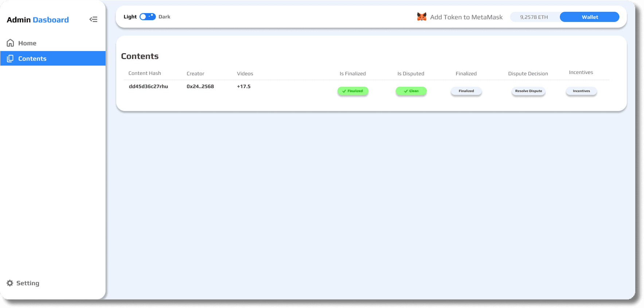The height and width of the screenshot is (308, 644).
Task: Select content hash dd45d36c27rhu
Action: [x=148, y=86]
